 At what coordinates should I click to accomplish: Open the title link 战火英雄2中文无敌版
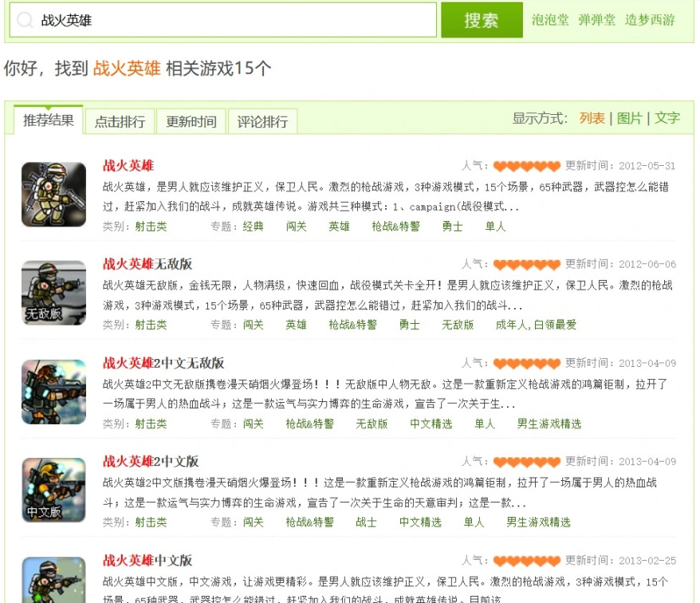coord(163,363)
